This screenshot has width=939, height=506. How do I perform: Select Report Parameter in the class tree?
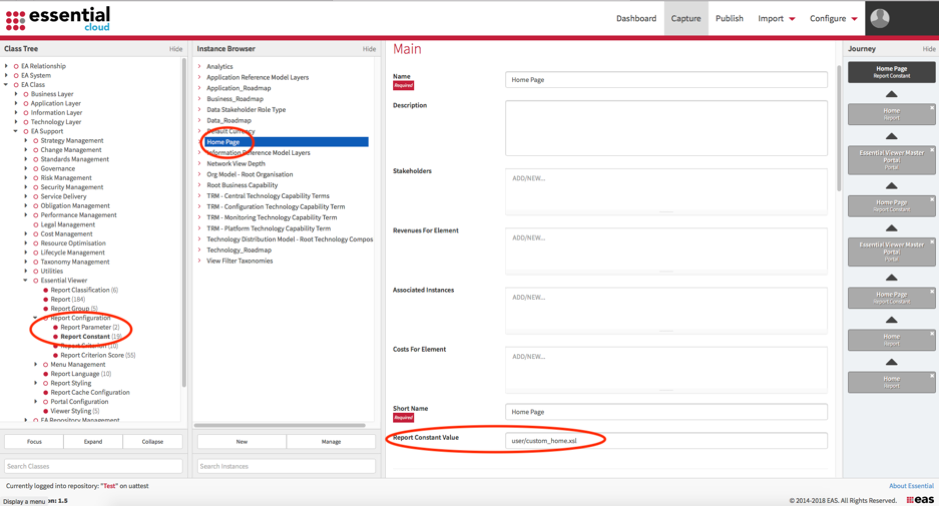point(86,327)
